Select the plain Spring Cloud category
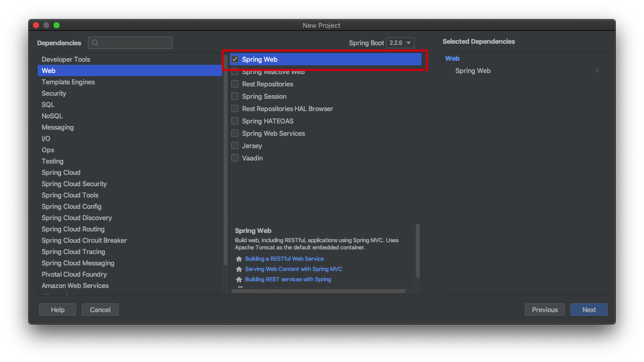This screenshot has height=362, width=644. [130, 172]
